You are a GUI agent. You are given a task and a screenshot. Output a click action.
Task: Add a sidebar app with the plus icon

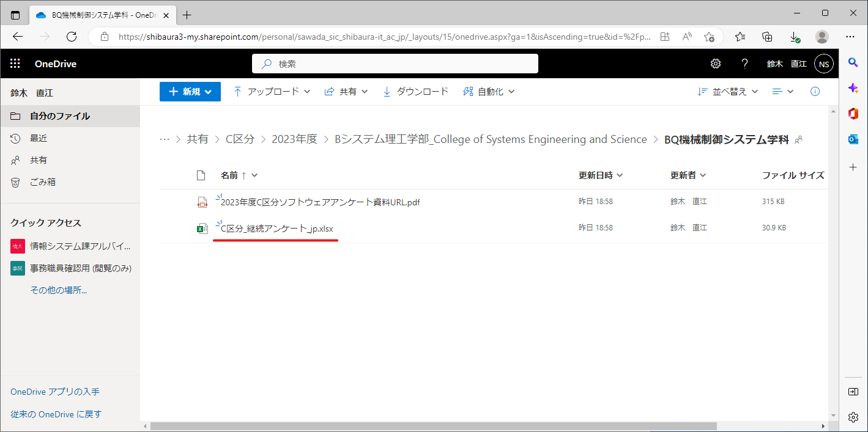853,167
